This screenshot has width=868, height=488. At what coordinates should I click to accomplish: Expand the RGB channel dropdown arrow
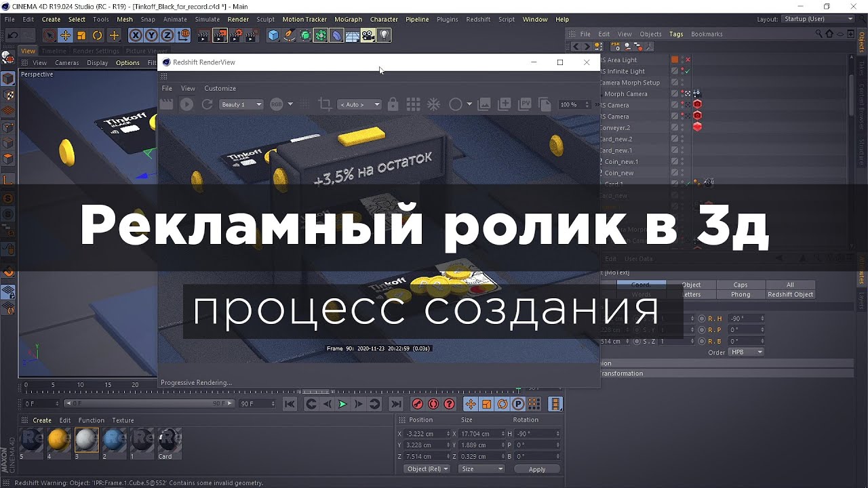290,104
